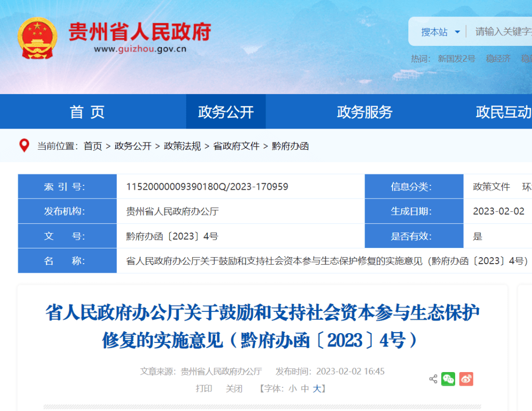Image resolution: width=532 pixels, height=411 pixels.
Task: Click 打印 to print the article
Action: coord(204,388)
